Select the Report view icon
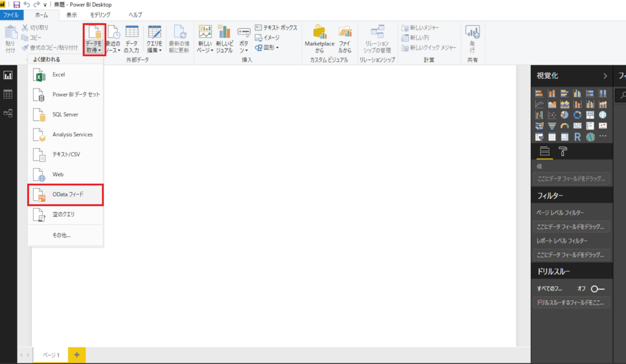 (9, 75)
